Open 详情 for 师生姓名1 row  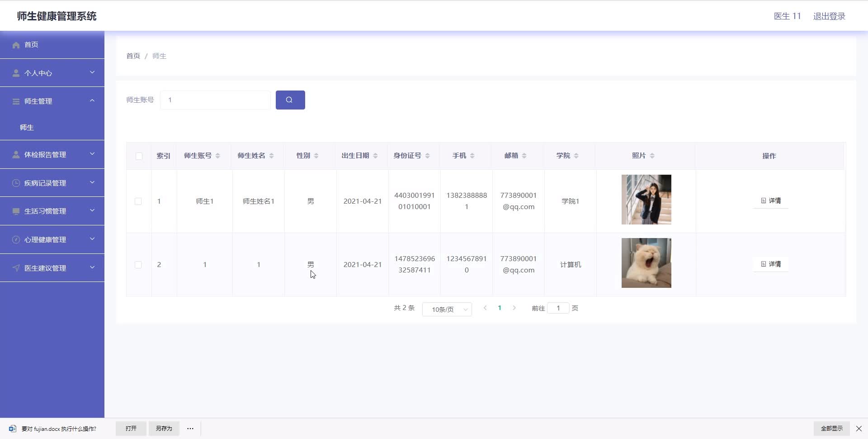[770, 200]
